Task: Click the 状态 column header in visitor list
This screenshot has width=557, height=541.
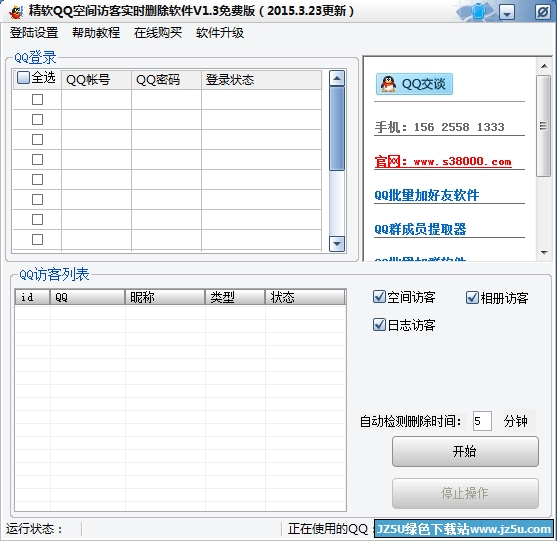Action: pyautogui.click(x=305, y=297)
